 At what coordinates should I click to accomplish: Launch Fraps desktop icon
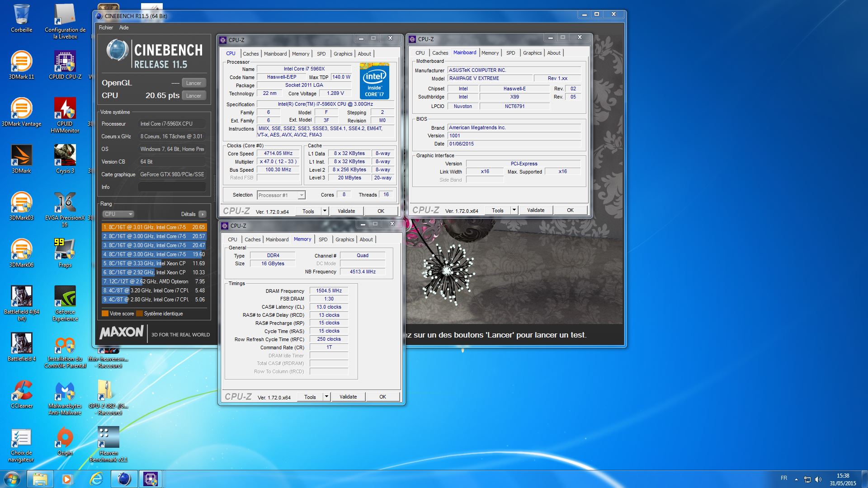[x=65, y=253]
